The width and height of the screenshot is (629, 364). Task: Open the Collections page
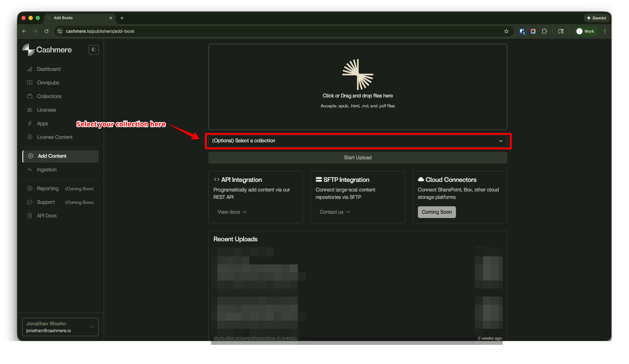coord(49,96)
